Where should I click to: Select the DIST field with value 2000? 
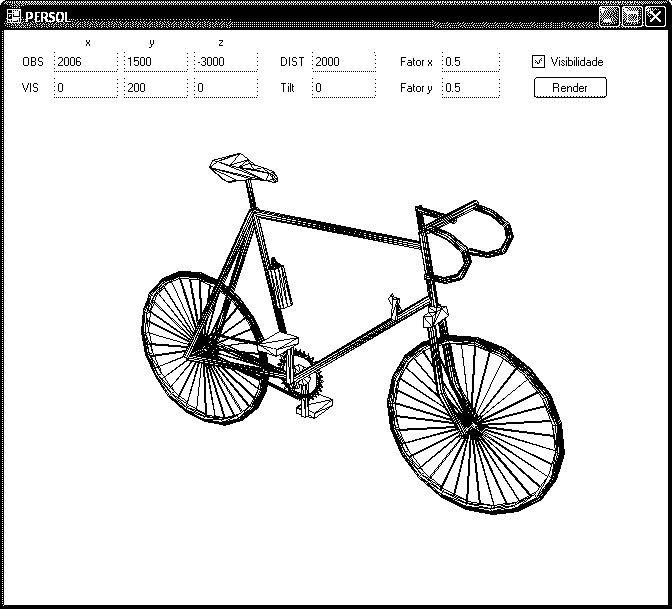pyautogui.click(x=343, y=62)
